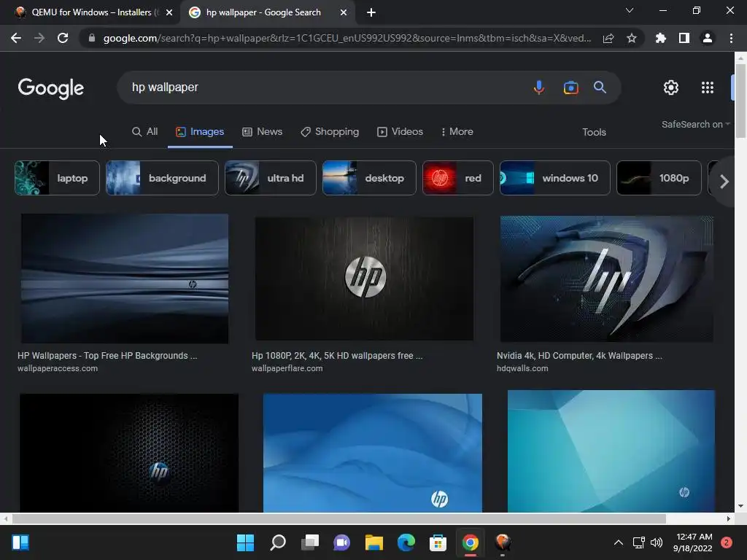Image resolution: width=747 pixels, height=560 pixels.
Task: Search by image with camera icon
Action: pyautogui.click(x=570, y=87)
